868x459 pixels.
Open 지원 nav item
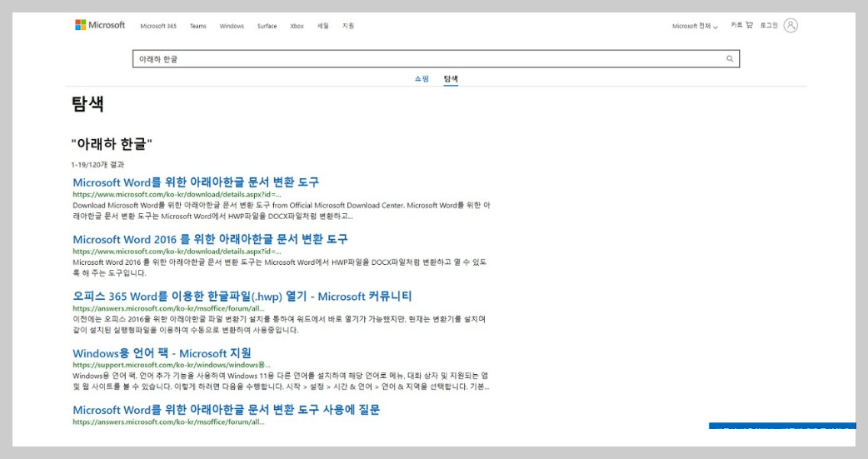(347, 26)
